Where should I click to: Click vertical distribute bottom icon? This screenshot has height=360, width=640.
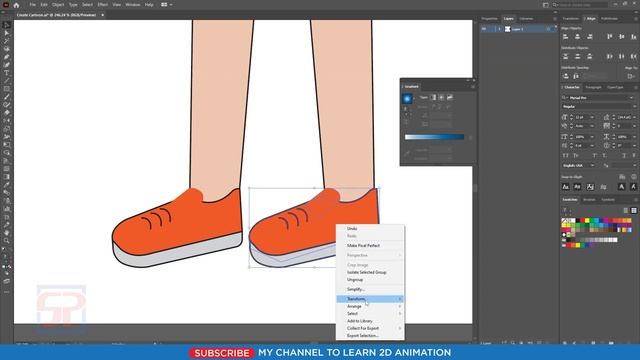click(590, 56)
